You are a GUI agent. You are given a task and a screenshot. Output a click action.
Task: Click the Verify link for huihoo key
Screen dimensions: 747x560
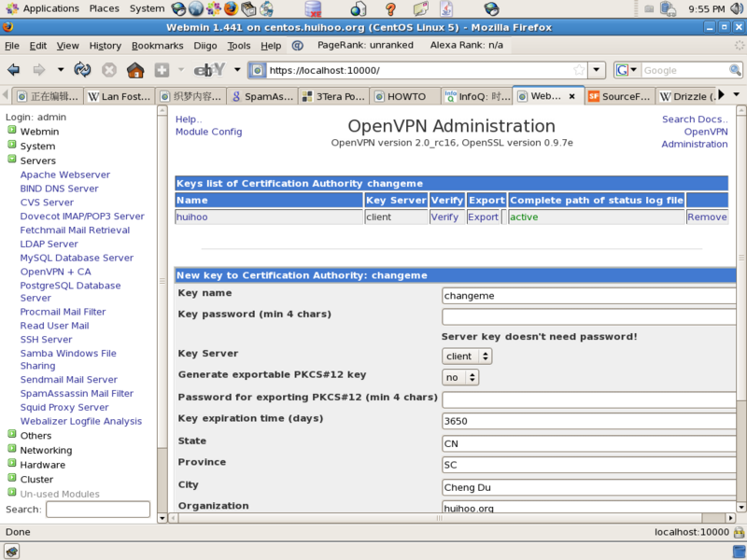(x=447, y=216)
